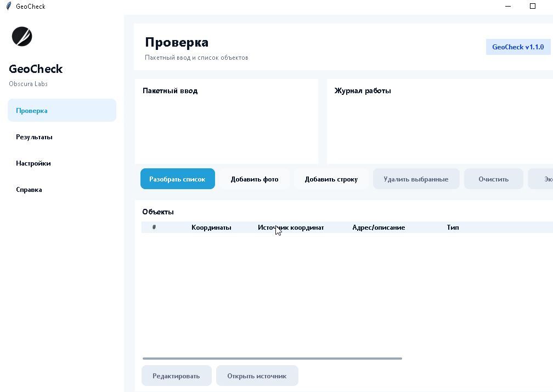Click the Тип column header
Screen dimensions: 553x392
453,228
